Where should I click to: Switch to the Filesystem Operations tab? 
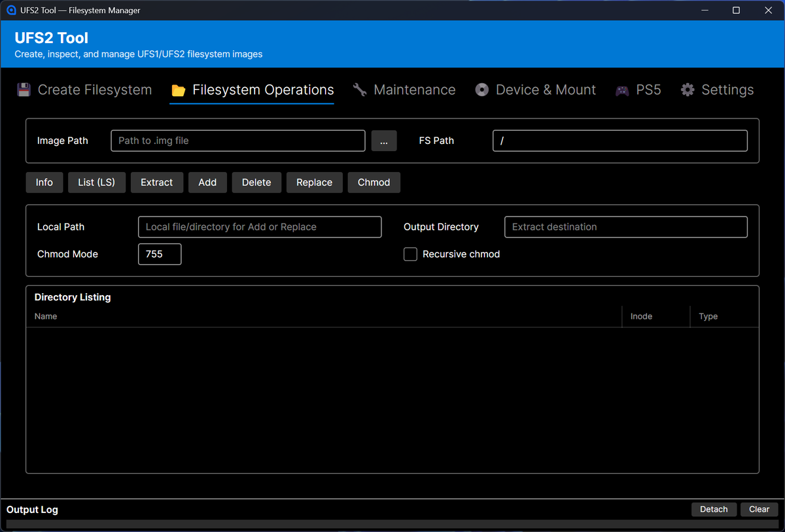pyautogui.click(x=253, y=90)
